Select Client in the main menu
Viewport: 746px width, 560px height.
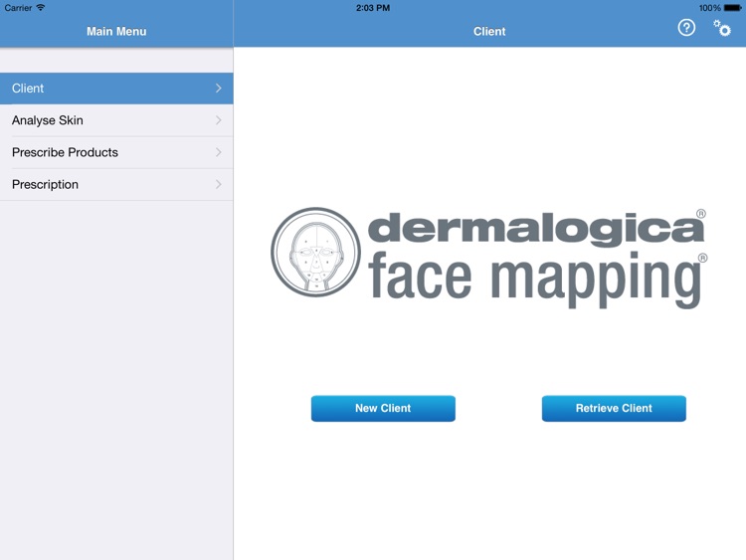tap(116, 89)
